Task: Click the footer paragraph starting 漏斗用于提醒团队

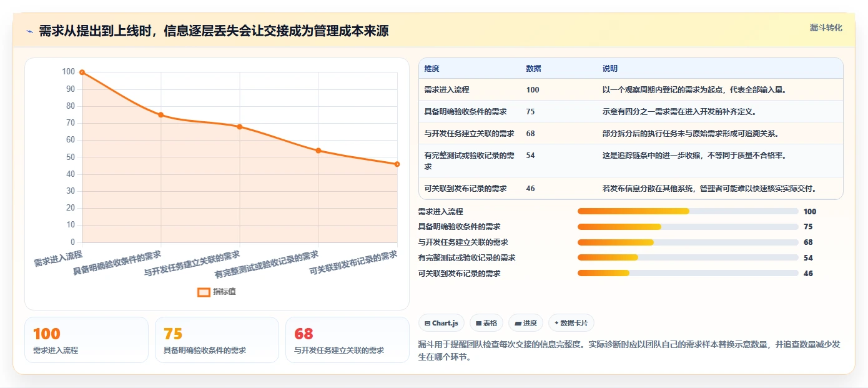Action: (629, 351)
